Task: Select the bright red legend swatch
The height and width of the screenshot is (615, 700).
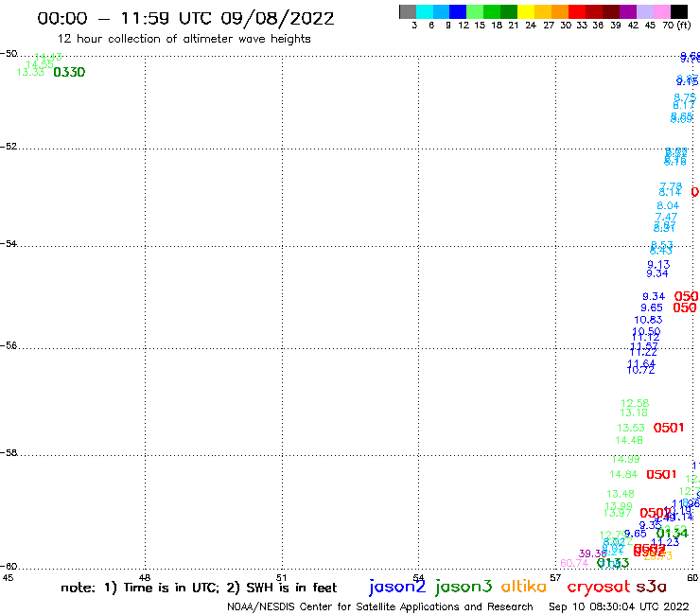Action: [x=577, y=11]
